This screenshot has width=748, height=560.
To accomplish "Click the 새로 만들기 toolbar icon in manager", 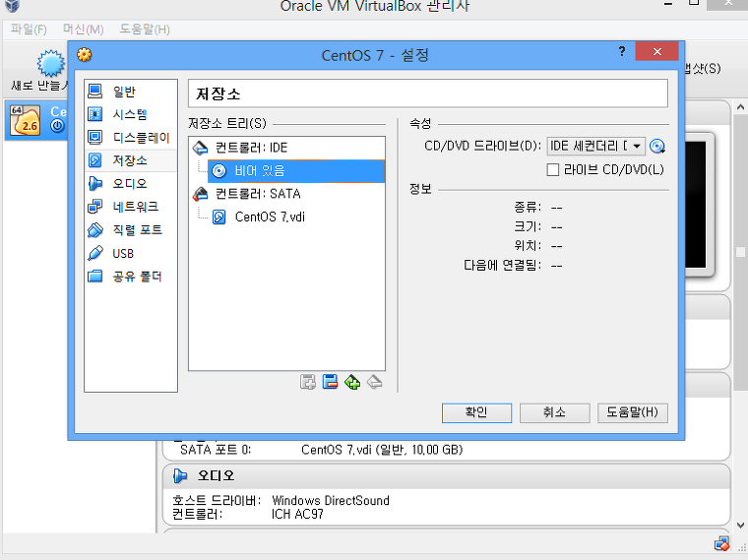I will tap(50, 63).
